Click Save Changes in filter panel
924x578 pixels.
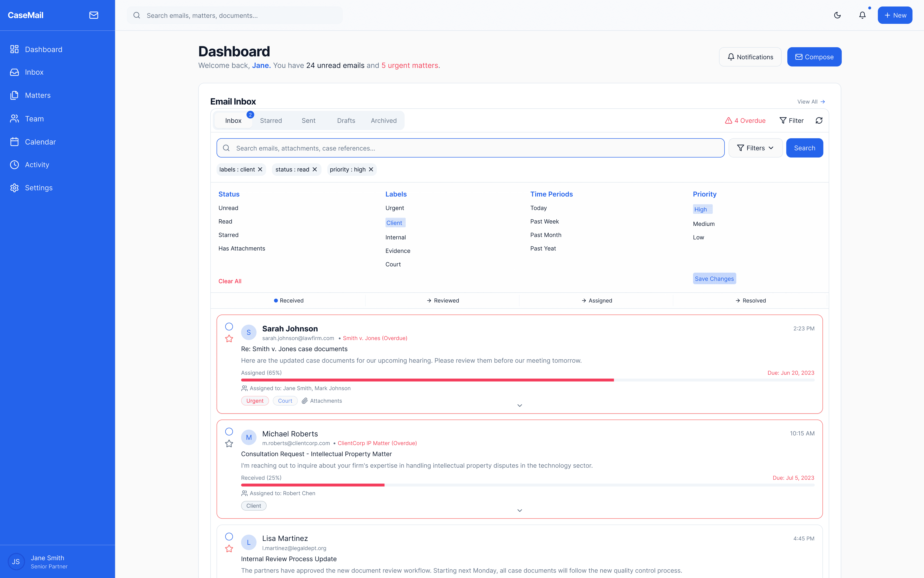coord(714,279)
